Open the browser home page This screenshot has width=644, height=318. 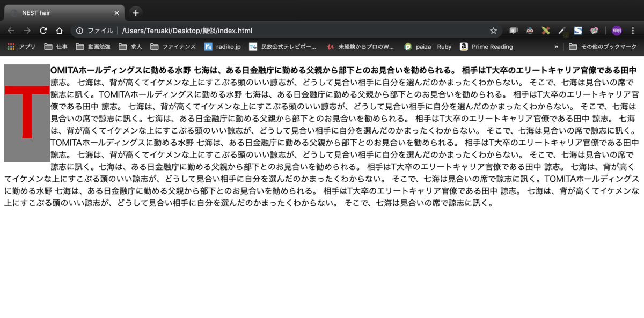coord(60,31)
